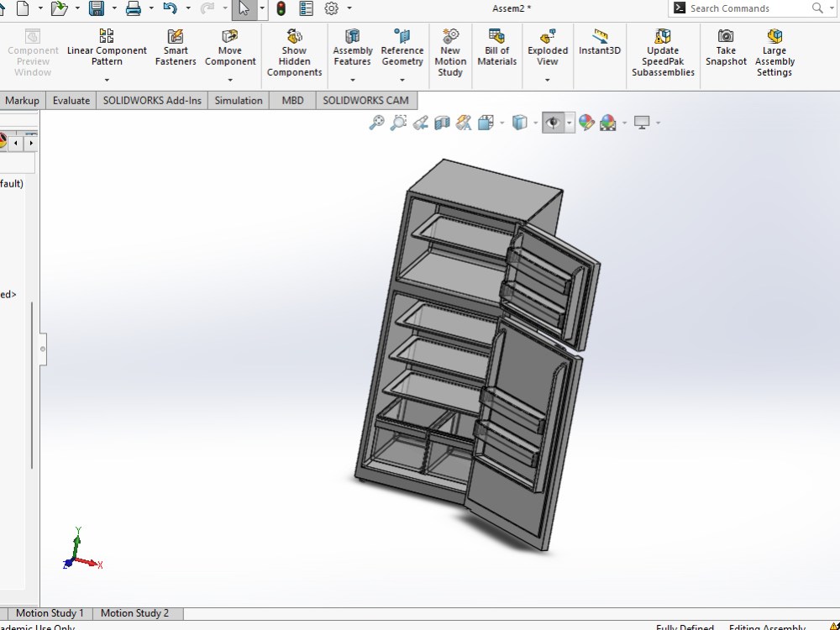The height and width of the screenshot is (630, 840).
Task: Switch to the Markup tab
Action: coord(22,101)
